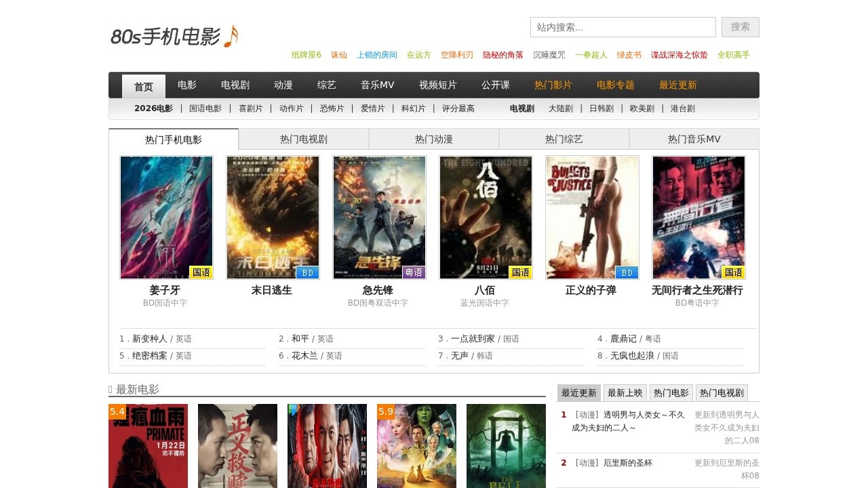868x488 pixels.
Task: Open the 正义的子弹 movie poster
Action: [x=592, y=218]
